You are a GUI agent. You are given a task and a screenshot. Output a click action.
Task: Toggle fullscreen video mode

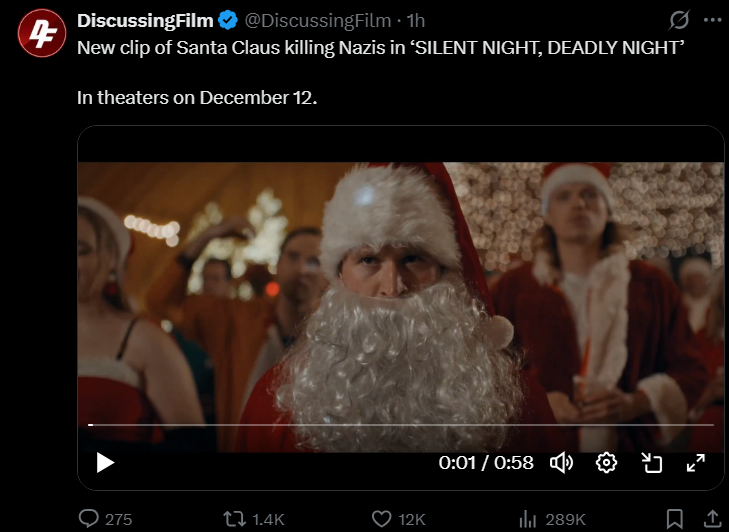point(695,463)
